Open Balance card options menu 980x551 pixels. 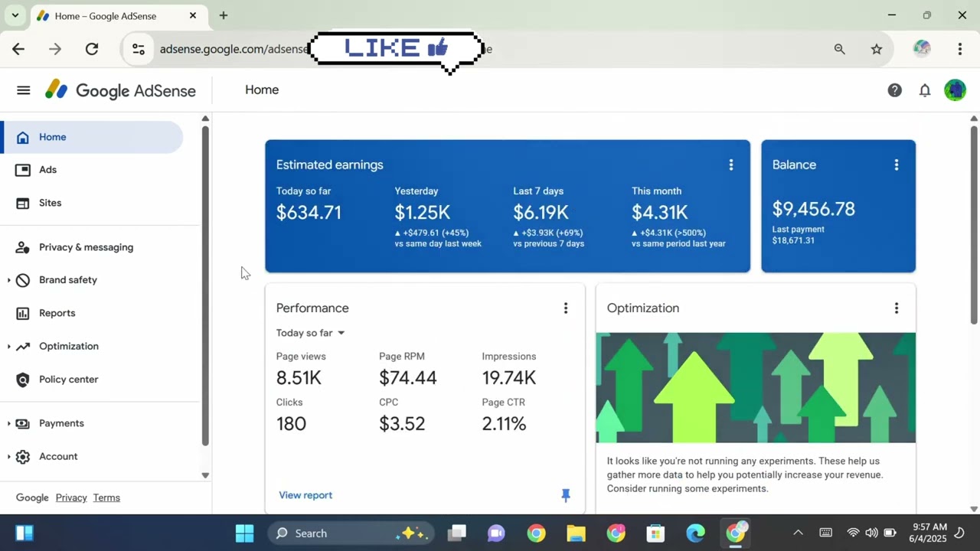tap(896, 165)
